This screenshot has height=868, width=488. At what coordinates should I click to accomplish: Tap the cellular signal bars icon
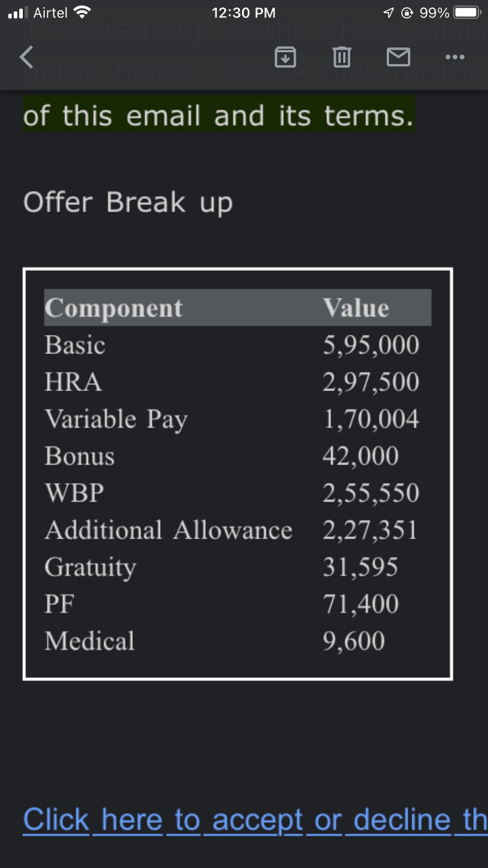tap(17, 13)
